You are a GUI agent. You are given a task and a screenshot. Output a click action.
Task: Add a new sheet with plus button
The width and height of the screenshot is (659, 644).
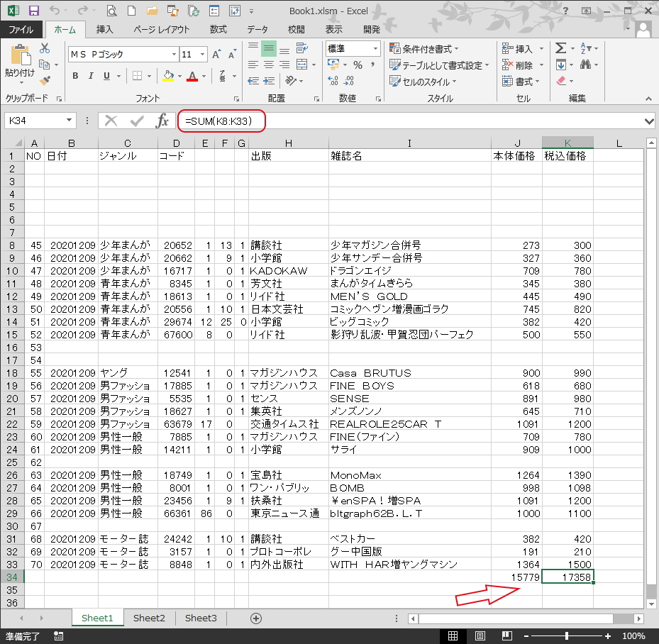point(256,618)
